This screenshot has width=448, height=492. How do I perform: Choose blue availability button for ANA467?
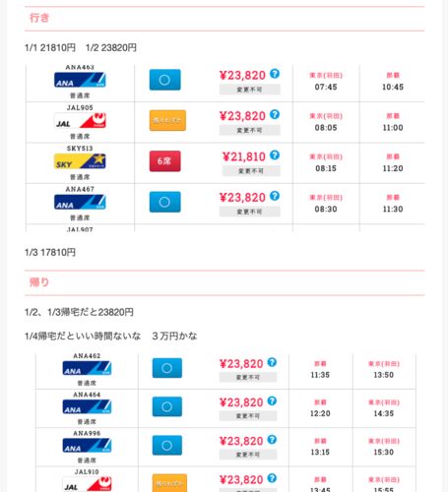coord(164,202)
